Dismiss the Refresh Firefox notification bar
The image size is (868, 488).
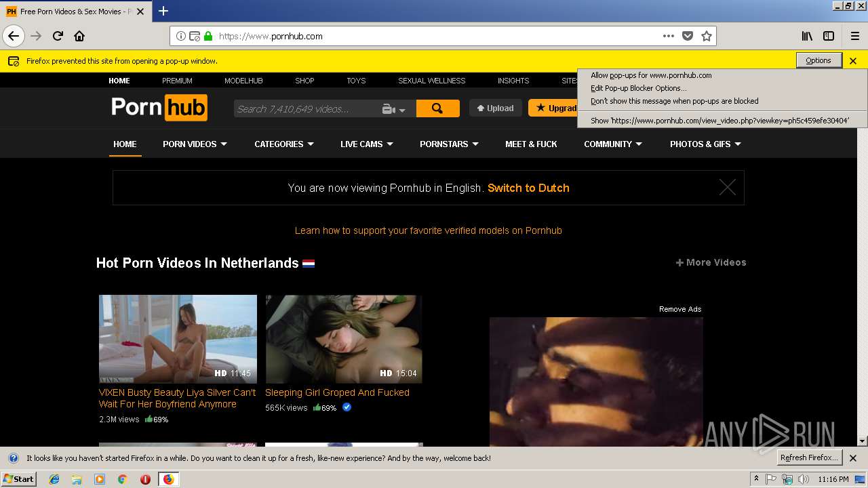[x=853, y=458]
